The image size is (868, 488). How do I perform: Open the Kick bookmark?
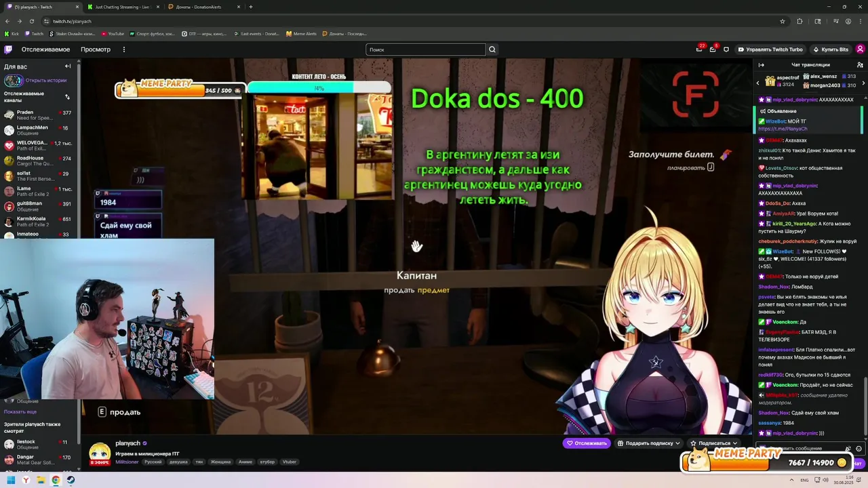point(12,33)
